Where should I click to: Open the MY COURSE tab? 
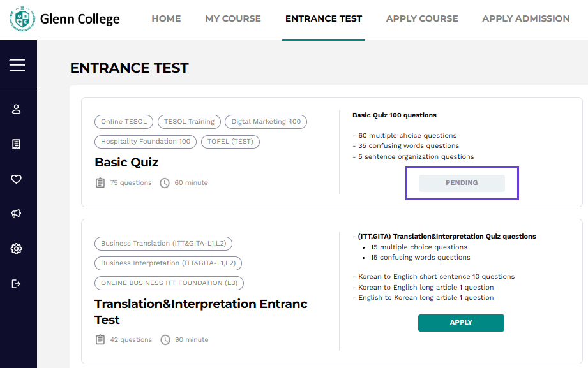(233, 19)
